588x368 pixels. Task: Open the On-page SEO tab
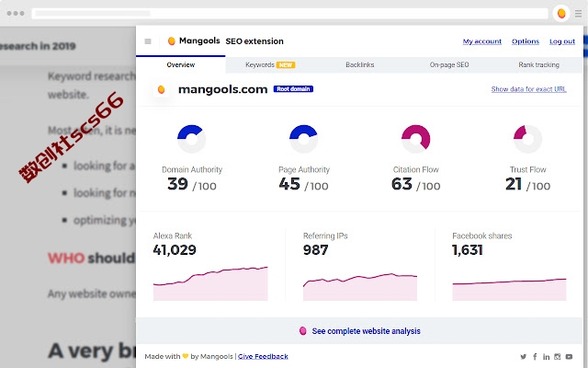(449, 64)
